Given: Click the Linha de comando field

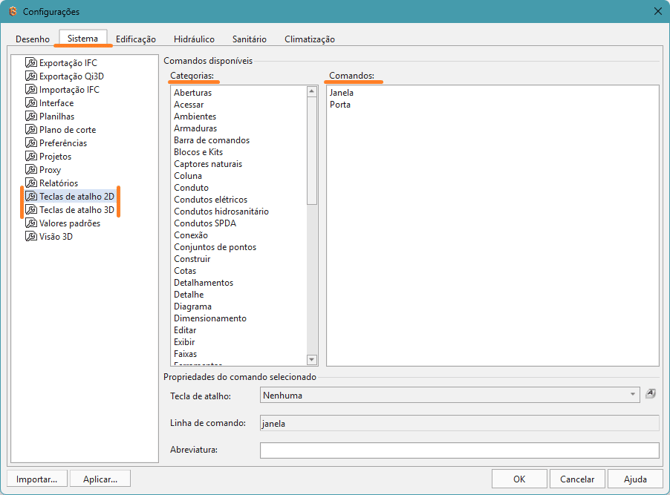Looking at the screenshot, I should [x=459, y=423].
